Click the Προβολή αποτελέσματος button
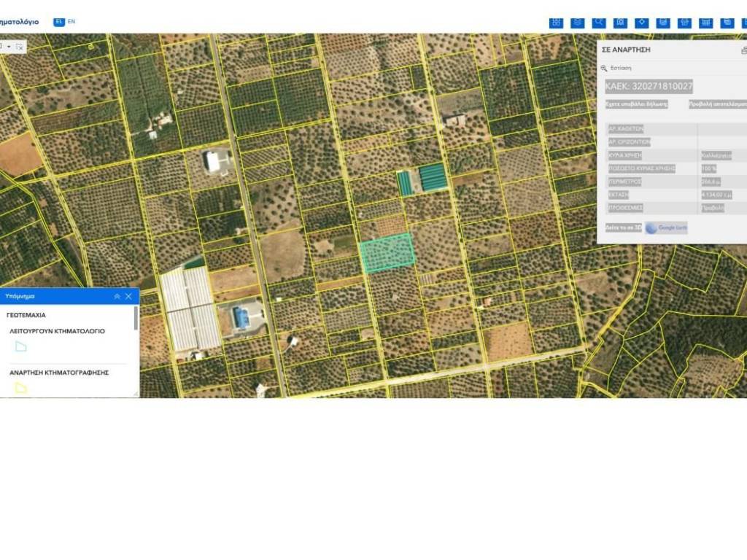This screenshot has width=747, height=560. (718, 104)
